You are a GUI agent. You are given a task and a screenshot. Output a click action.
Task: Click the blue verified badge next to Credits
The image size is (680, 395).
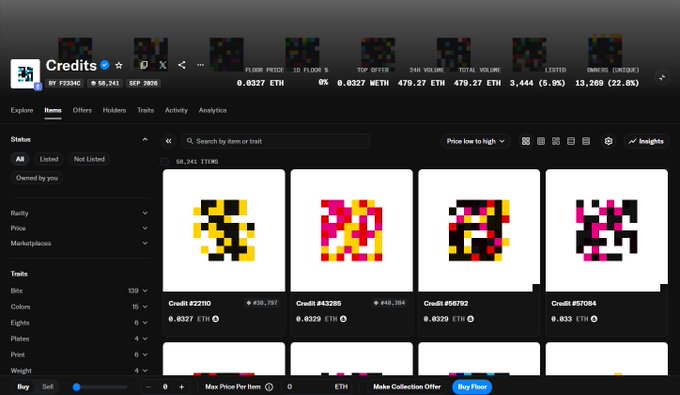coord(105,65)
